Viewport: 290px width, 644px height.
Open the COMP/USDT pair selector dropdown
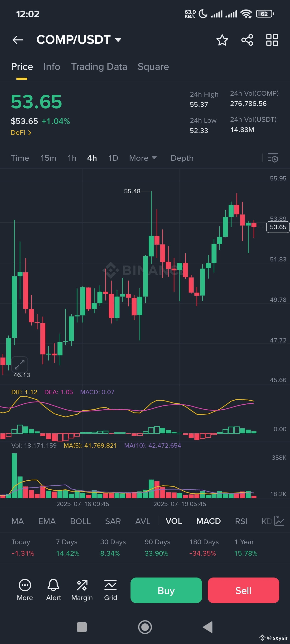pyautogui.click(x=79, y=39)
